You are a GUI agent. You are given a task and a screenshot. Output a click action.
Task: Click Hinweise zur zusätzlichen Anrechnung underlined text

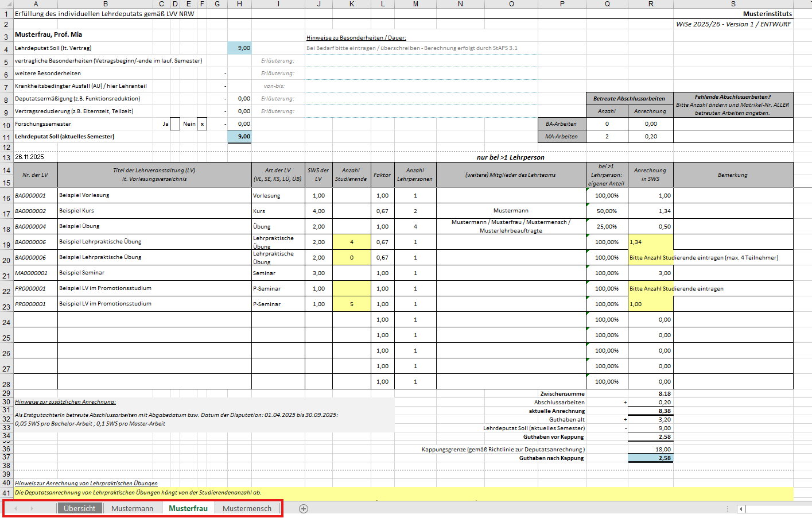coord(65,402)
